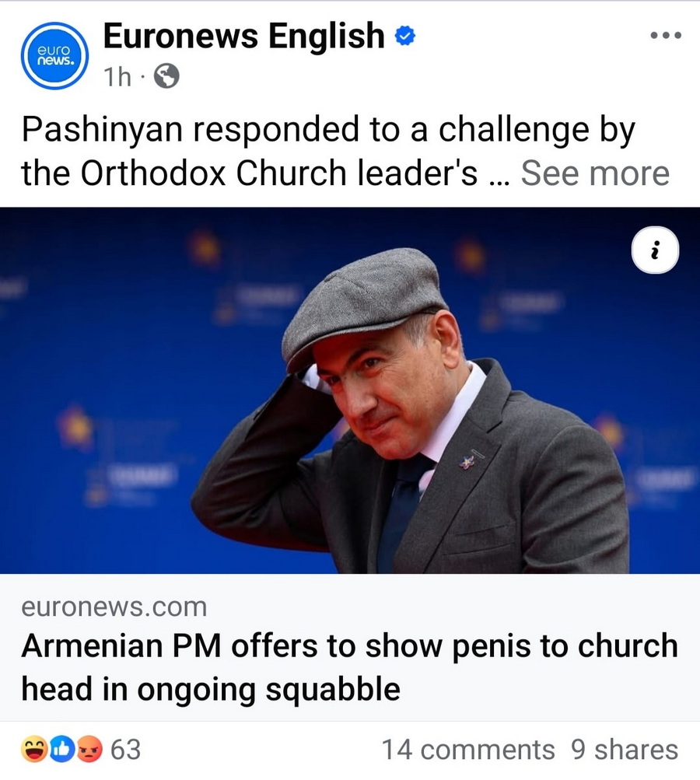Click the globe public audience icon
Viewport: 700px width, 780px height.
pyautogui.click(x=166, y=75)
